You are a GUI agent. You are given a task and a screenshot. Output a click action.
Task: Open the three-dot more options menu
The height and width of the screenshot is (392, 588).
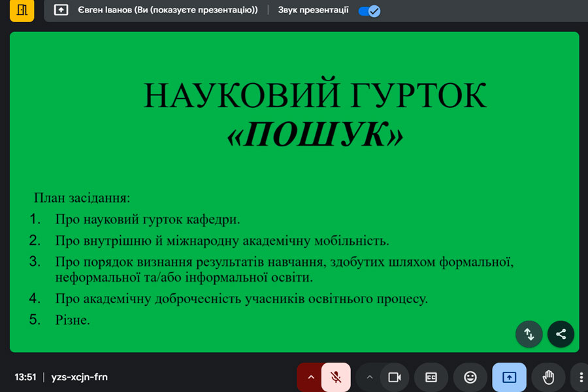pyautogui.click(x=581, y=377)
